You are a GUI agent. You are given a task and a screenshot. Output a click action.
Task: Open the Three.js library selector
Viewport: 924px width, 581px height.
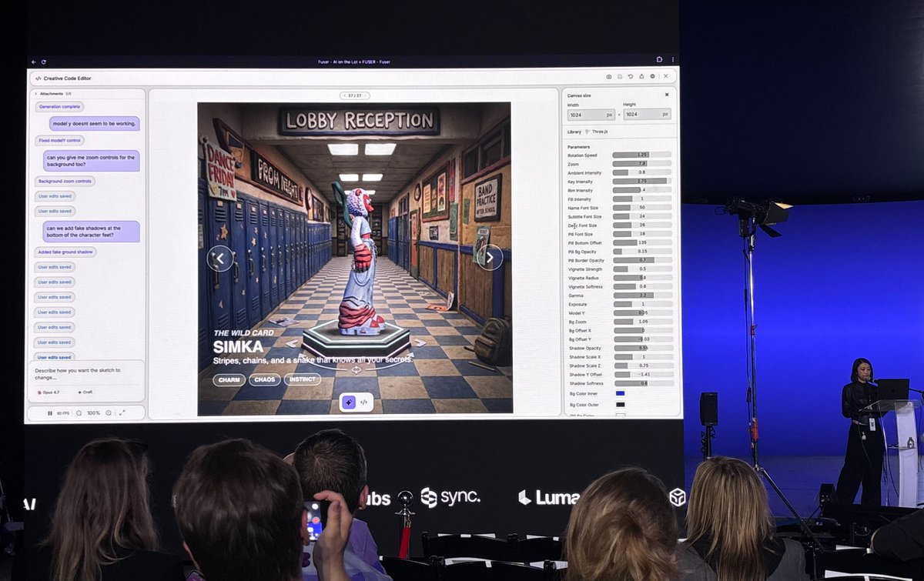tap(597, 132)
